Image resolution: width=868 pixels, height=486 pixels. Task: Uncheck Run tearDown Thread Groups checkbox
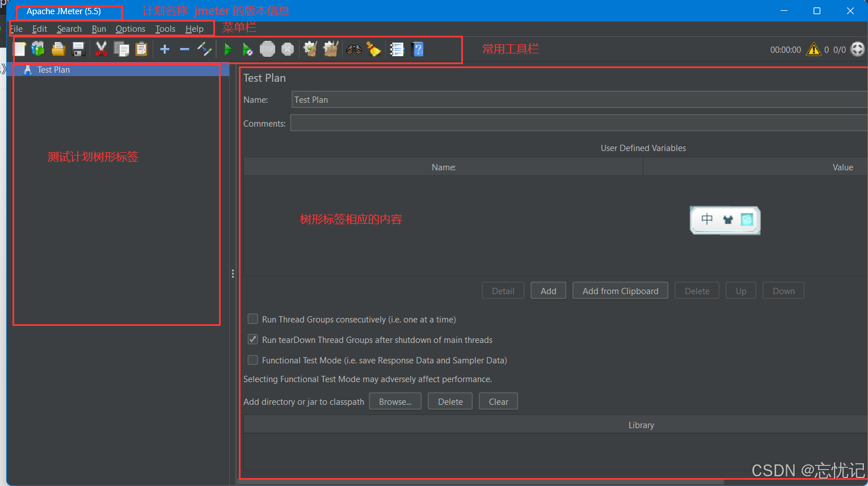coord(253,340)
